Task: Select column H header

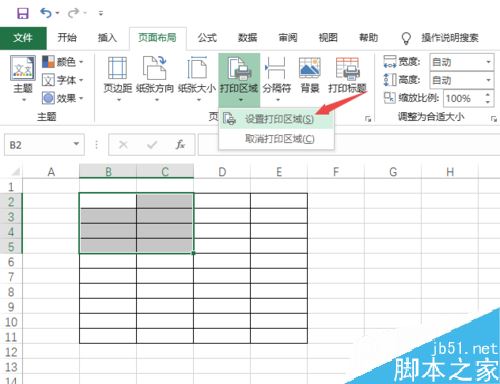Action: pos(450,172)
